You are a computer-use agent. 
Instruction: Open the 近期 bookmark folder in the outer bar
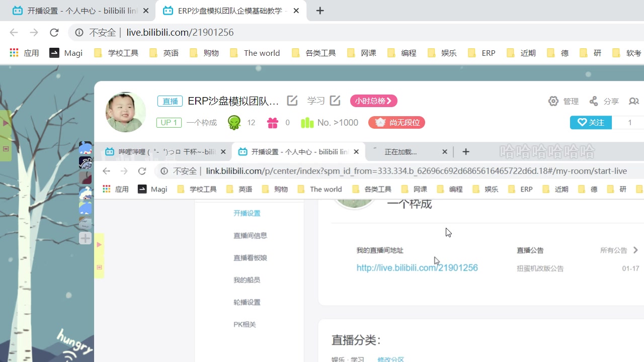521,53
